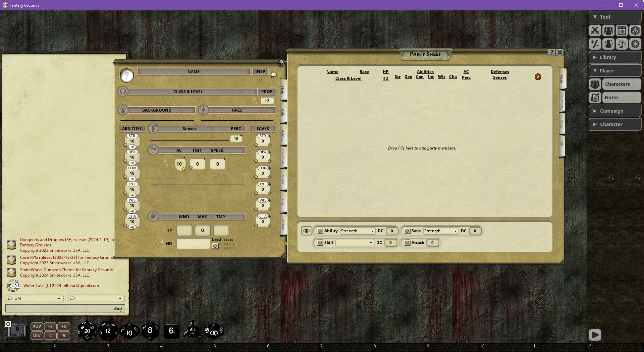
Task: Open the Skill dropdown in Party Sheet
Action: (x=355, y=243)
